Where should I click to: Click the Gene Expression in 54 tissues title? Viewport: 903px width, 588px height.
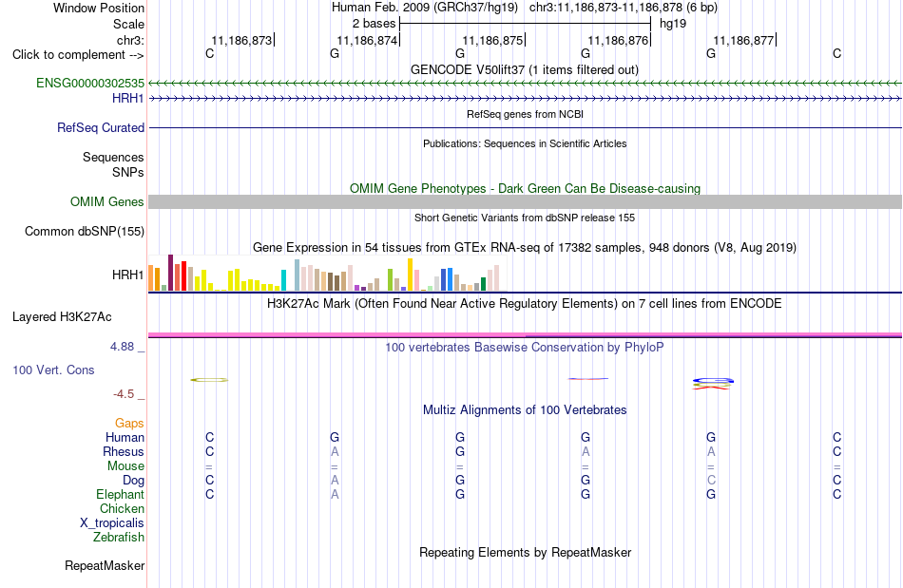525,247
